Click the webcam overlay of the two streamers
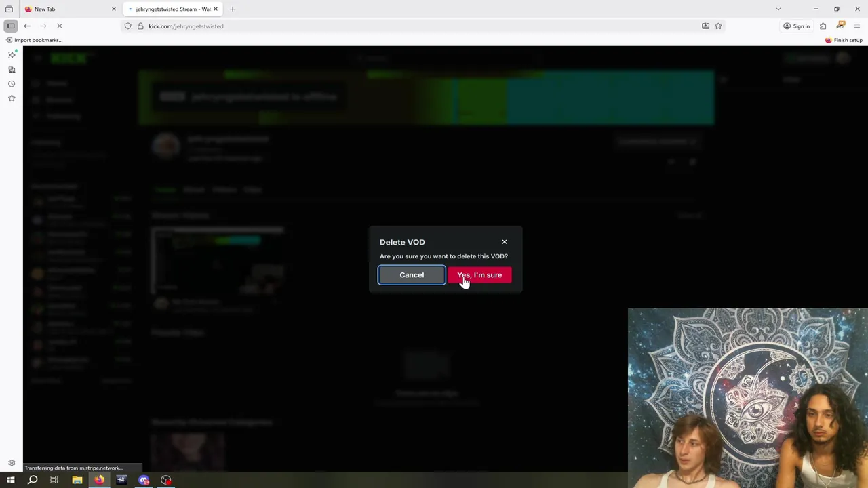The height and width of the screenshot is (488, 868). (x=748, y=399)
